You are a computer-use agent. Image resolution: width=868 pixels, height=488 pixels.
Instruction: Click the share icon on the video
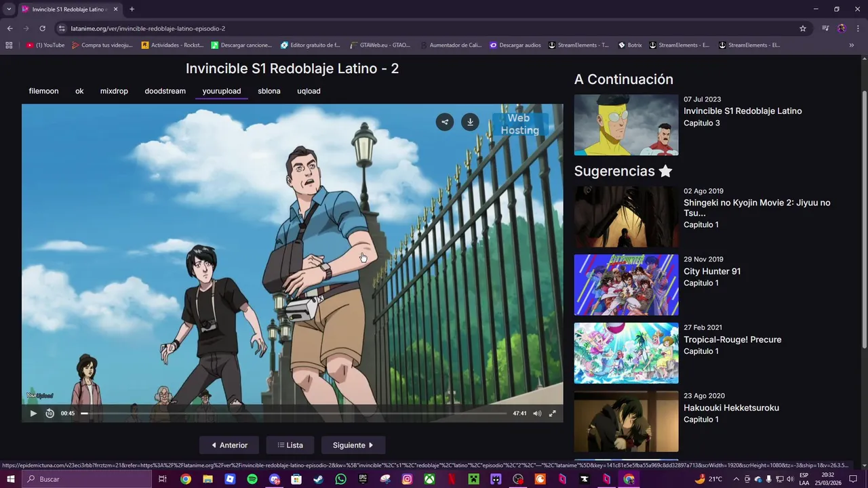tap(445, 122)
